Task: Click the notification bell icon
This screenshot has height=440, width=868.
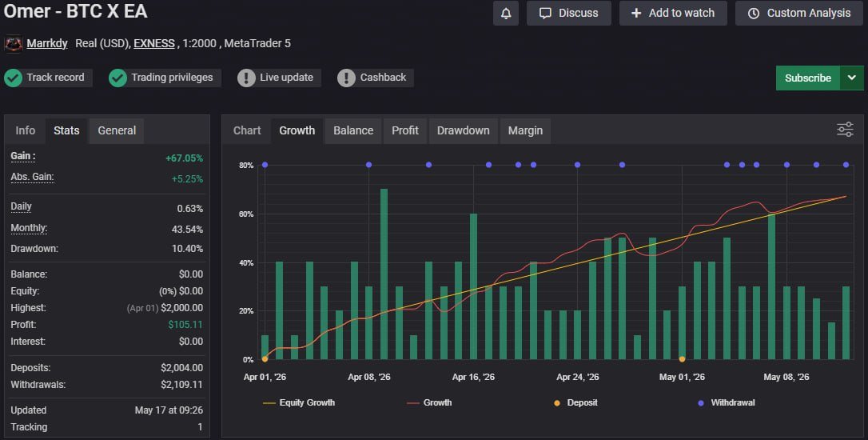Action: coord(505,14)
